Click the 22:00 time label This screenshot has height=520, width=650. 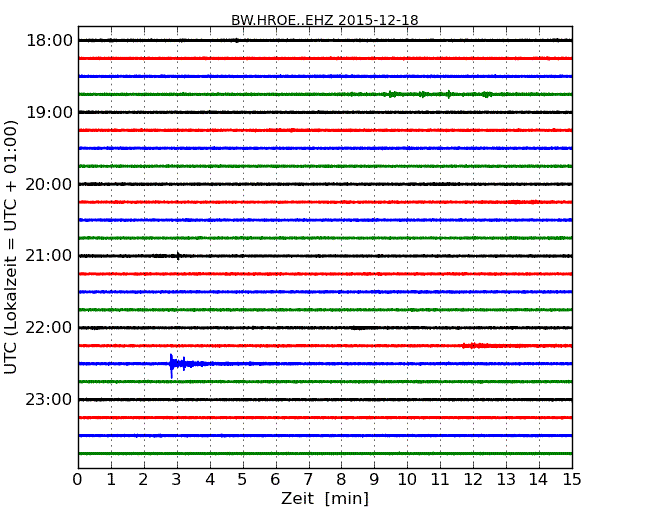[x=49, y=328]
